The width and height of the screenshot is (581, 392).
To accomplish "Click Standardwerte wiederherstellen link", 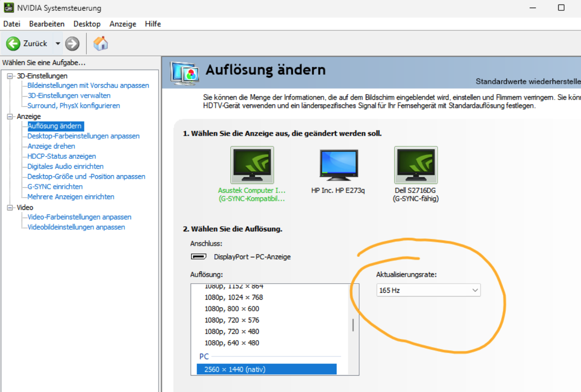I will pos(528,81).
